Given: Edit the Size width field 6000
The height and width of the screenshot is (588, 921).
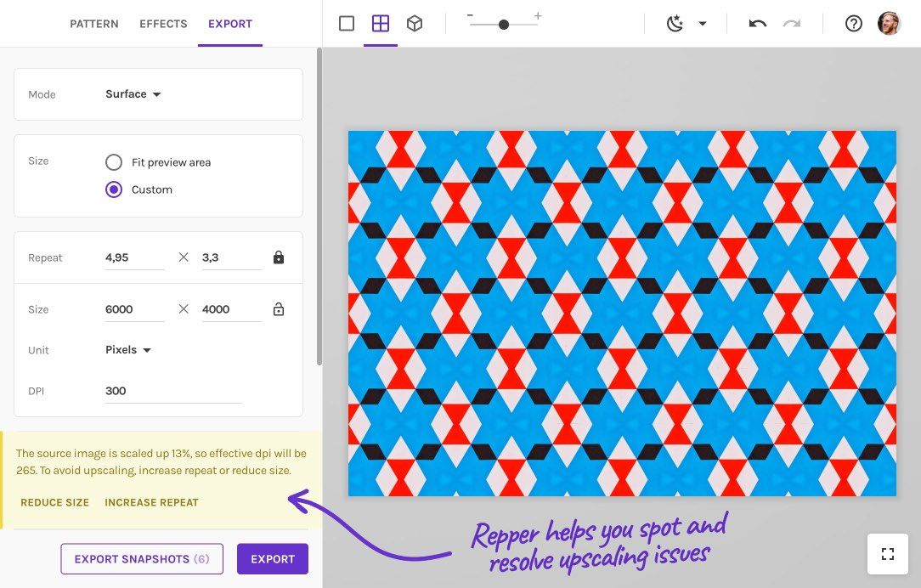Looking at the screenshot, I should [x=134, y=309].
